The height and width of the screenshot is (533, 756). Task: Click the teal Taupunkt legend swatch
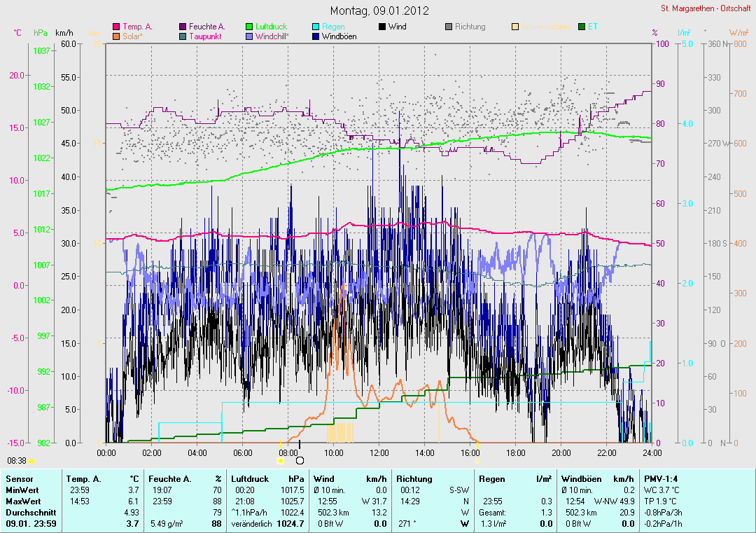point(183,36)
